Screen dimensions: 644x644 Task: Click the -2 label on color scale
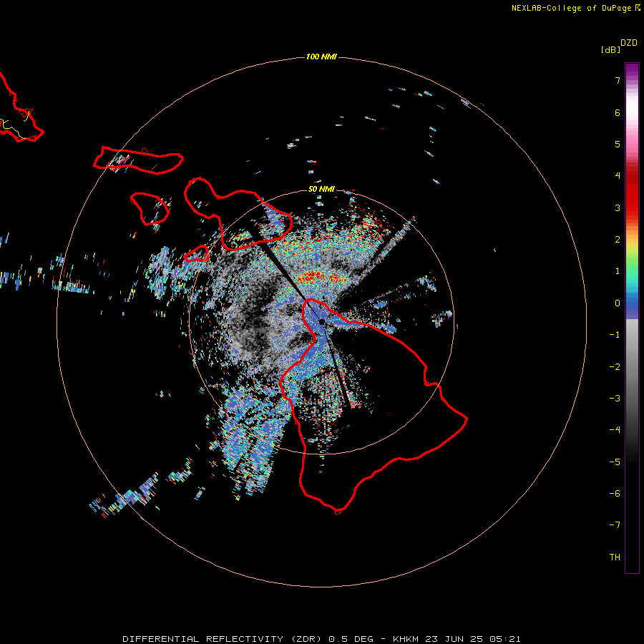(615, 366)
